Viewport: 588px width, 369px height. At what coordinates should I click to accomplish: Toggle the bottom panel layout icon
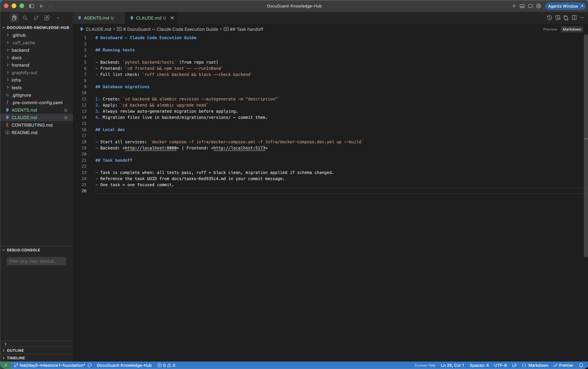coord(522,6)
